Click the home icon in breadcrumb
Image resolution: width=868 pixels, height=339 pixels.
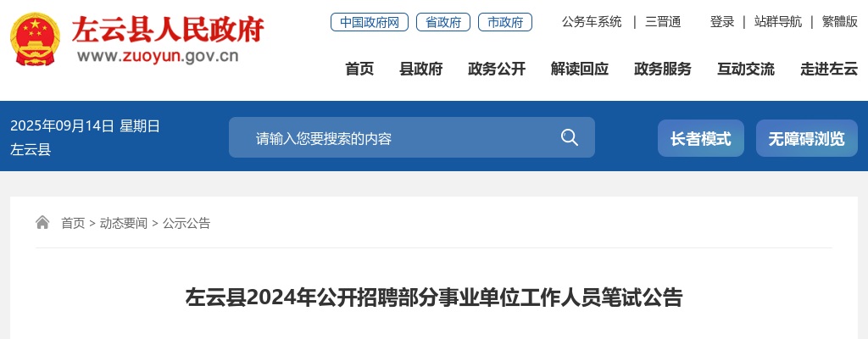42,223
